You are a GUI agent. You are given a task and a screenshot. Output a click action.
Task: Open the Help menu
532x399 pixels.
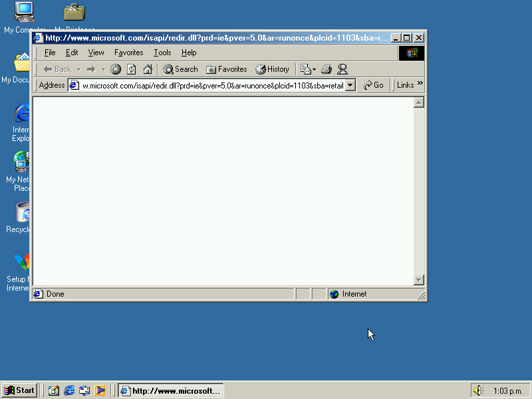coord(189,53)
